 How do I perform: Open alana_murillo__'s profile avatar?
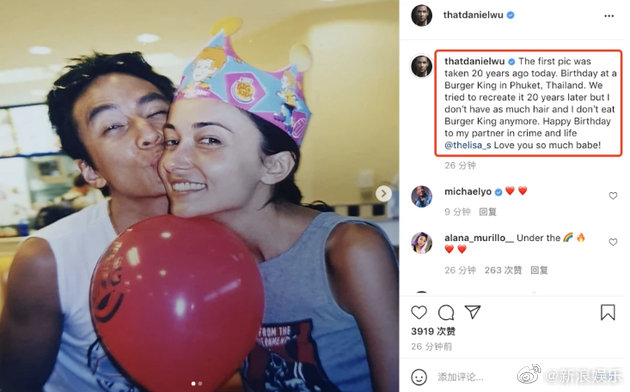pyautogui.click(x=421, y=243)
